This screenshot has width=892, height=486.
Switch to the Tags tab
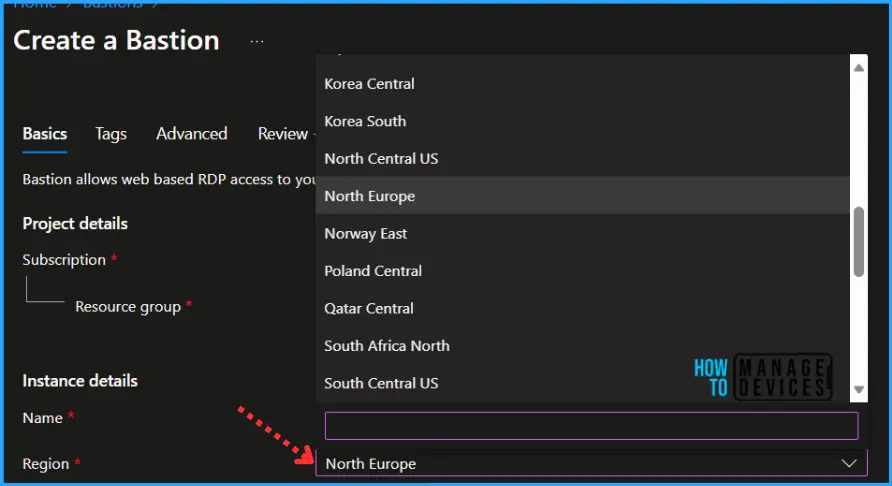(x=111, y=134)
